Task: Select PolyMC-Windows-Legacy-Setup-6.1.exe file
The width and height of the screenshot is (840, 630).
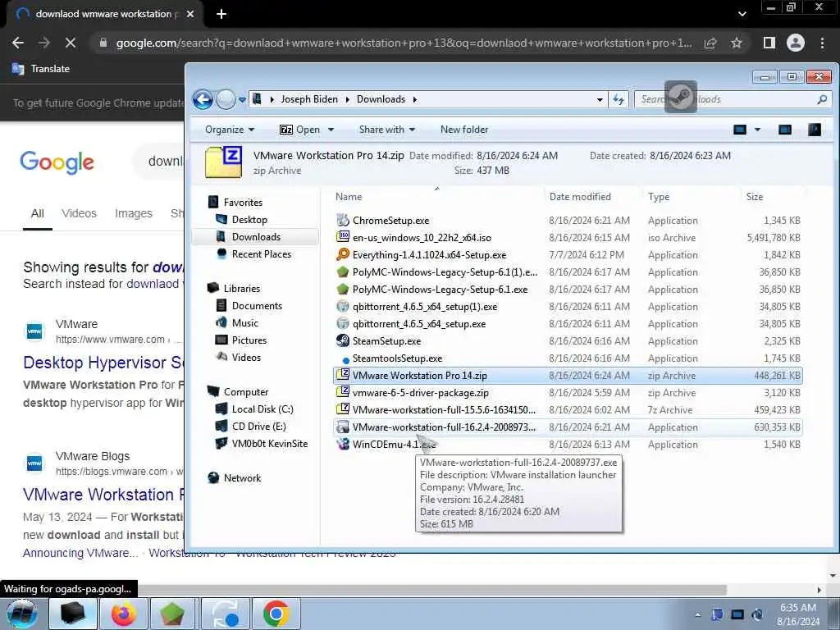Action: click(x=440, y=290)
